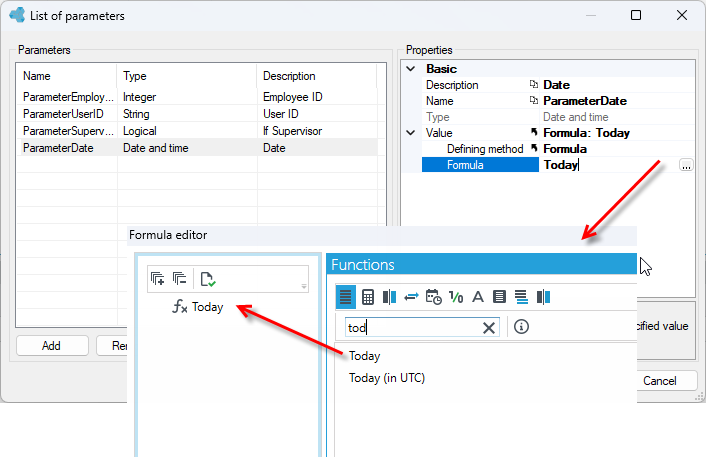
Task: Click the Expand all nodes icon in Formula editor
Action: coord(157,279)
